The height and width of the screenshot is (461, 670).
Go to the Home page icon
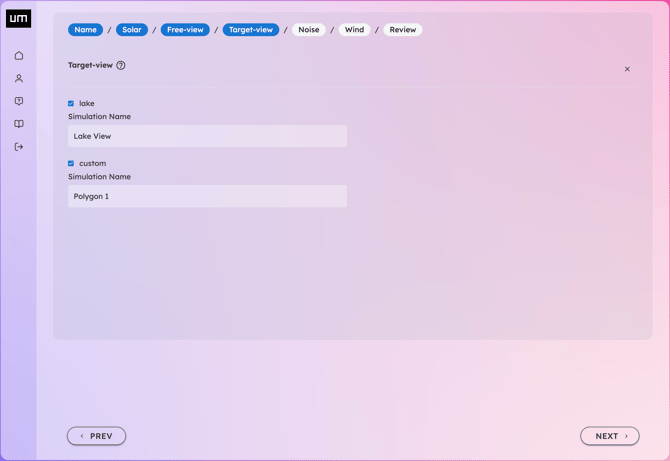[x=19, y=56]
